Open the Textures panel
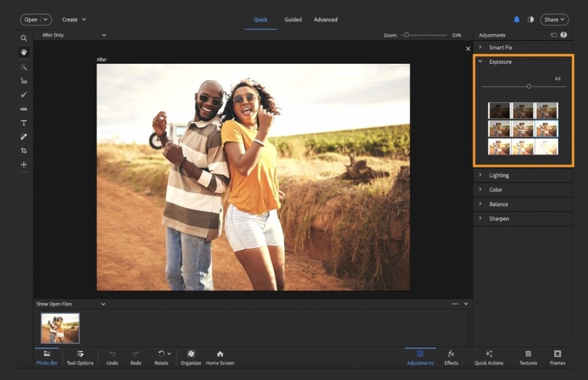 [x=528, y=358]
